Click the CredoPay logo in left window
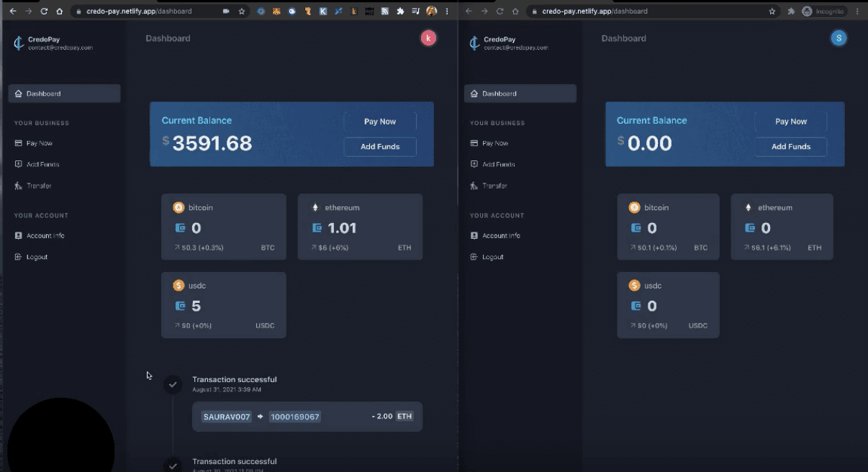868x472 pixels. click(x=19, y=43)
